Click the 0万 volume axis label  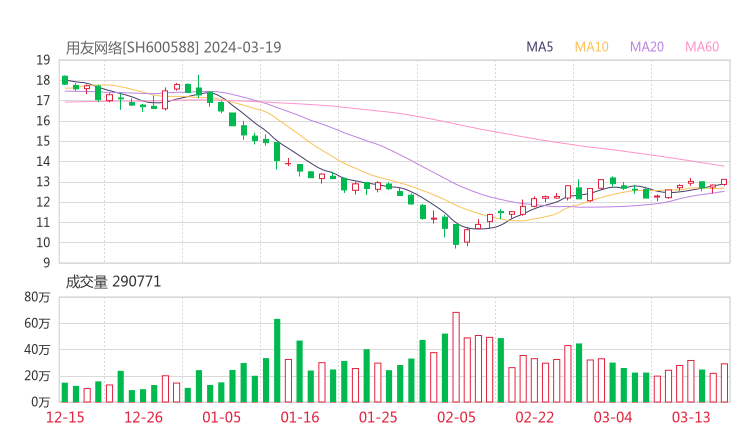pos(41,402)
